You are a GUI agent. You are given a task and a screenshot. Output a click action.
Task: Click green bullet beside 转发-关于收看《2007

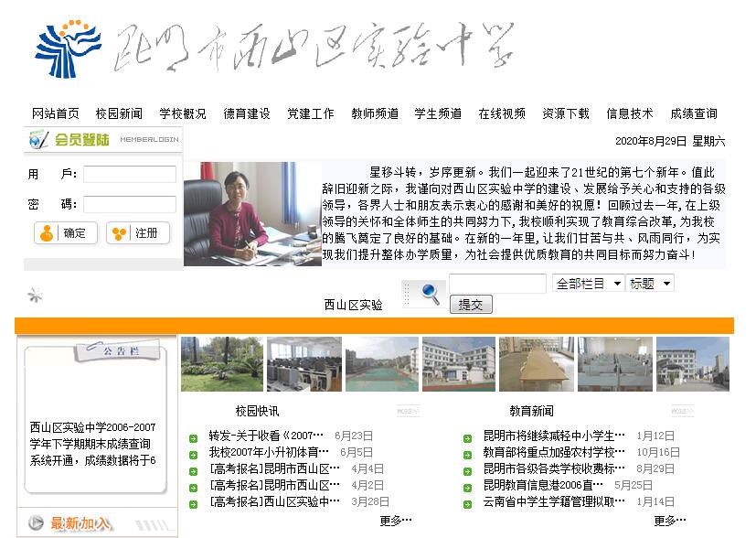coord(193,438)
